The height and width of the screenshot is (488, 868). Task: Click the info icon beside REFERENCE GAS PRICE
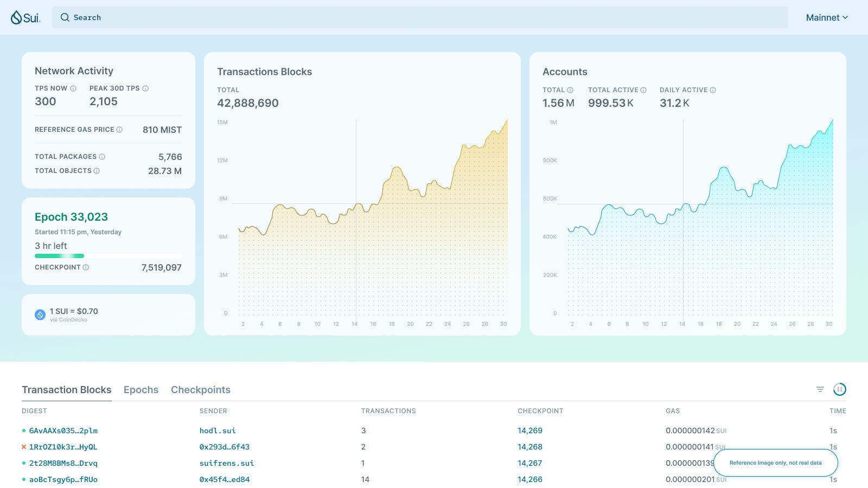click(119, 130)
